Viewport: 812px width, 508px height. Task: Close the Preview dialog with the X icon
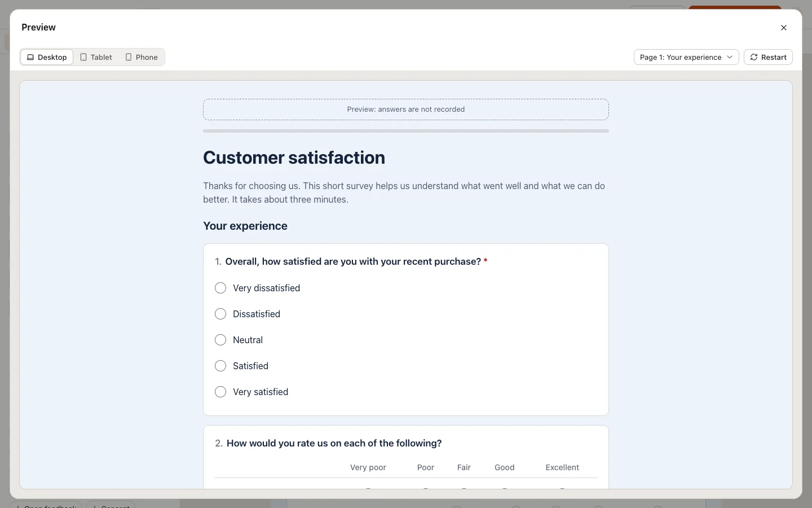784,28
